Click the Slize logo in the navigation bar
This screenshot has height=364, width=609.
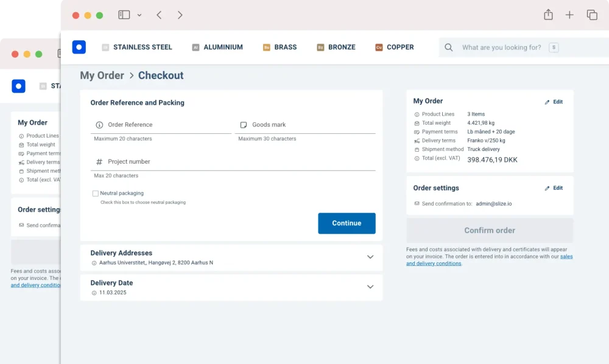coord(79,46)
